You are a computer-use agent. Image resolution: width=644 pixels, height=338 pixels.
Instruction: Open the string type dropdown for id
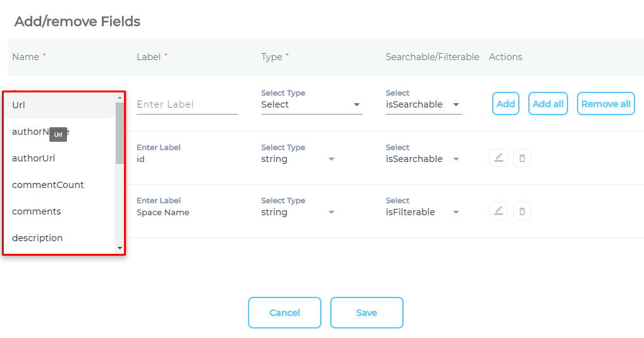(x=299, y=159)
